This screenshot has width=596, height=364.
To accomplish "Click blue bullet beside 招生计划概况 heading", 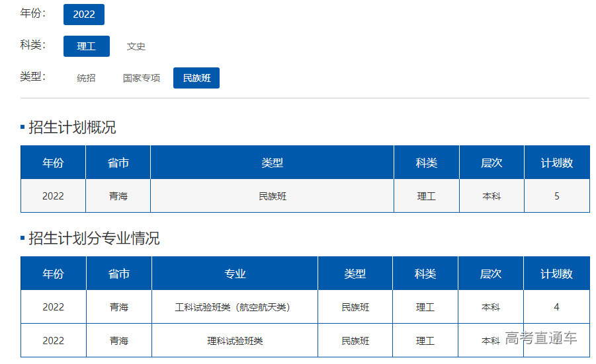I will 22,127.
